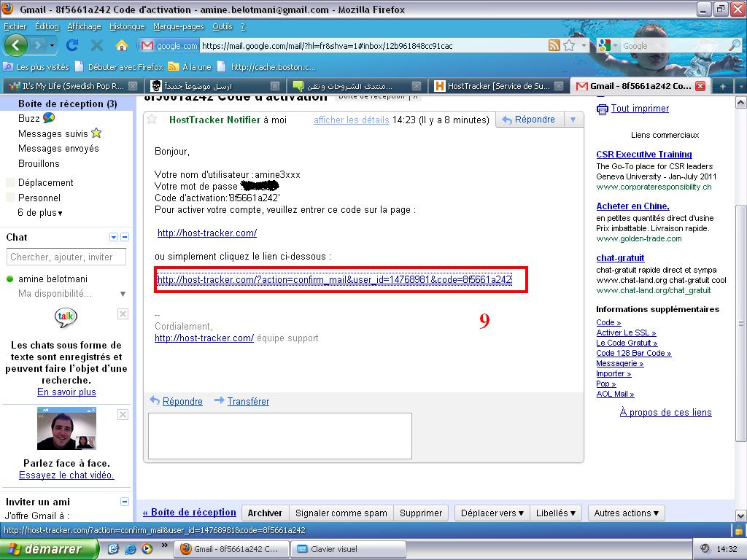Image resolution: width=747 pixels, height=560 pixels.
Task: Click the printer icon beside Tout imprimer
Action: coord(602,109)
